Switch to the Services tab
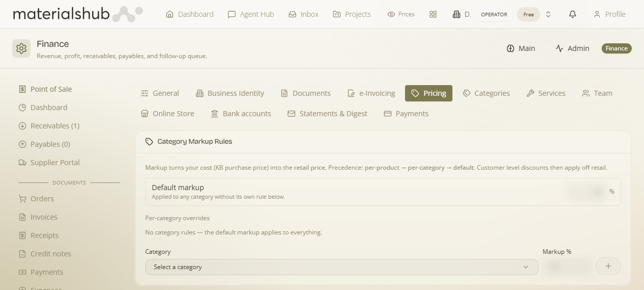 click(x=546, y=93)
